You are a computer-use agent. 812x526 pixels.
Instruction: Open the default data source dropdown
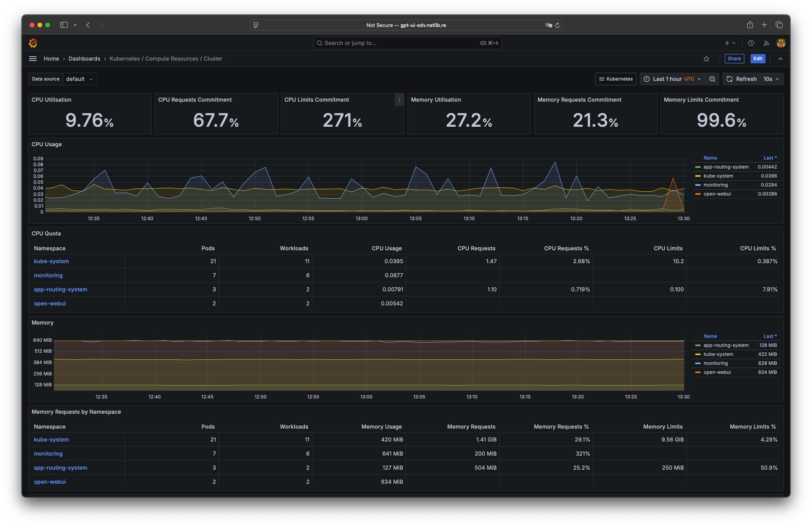click(x=80, y=79)
